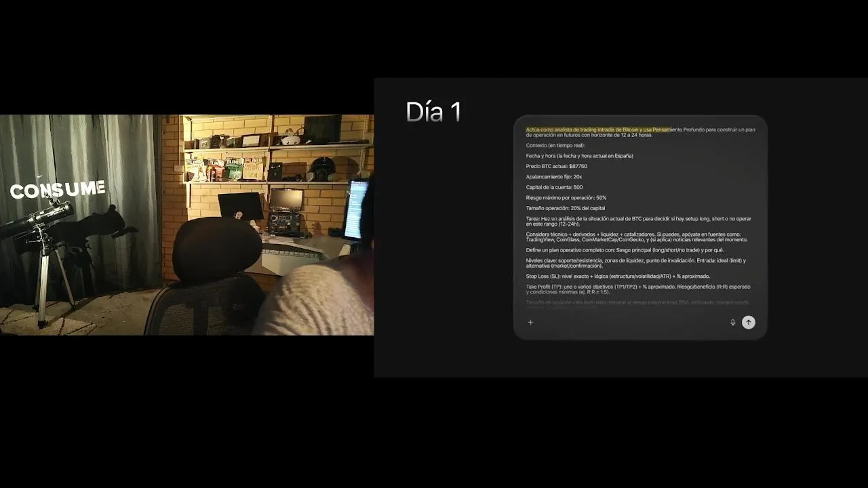Image resolution: width=868 pixels, height=488 pixels.
Task: Send the prompt with the arrow button
Action: [748, 323]
